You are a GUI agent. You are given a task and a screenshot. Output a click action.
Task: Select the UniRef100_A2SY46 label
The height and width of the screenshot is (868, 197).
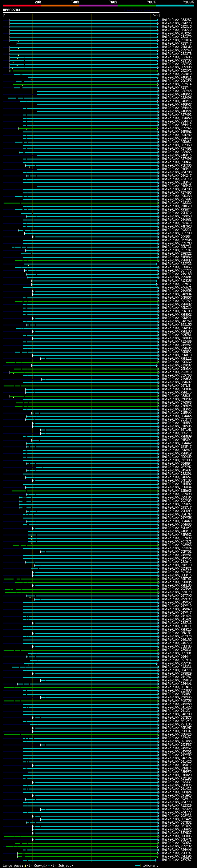tap(177, 128)
